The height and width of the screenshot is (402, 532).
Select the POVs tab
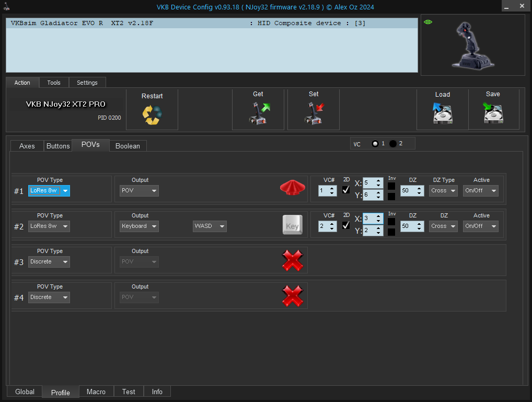(x=90, y=145)
